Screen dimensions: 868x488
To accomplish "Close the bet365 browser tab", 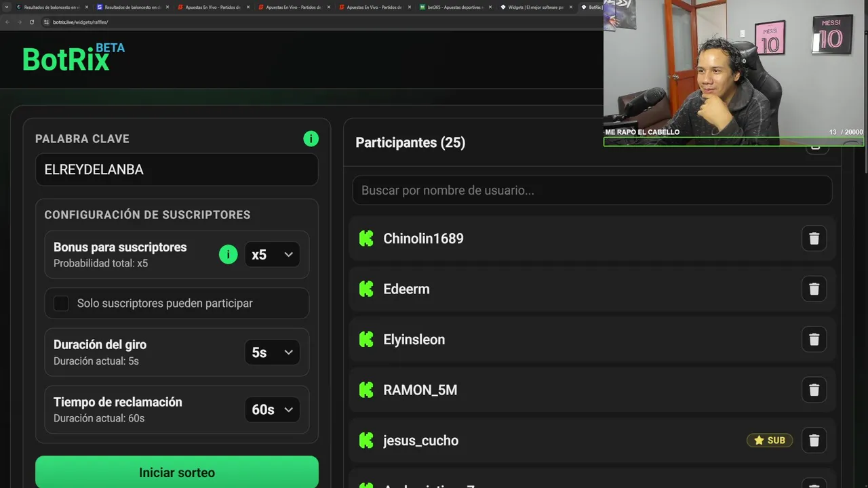I will (491, 7).
